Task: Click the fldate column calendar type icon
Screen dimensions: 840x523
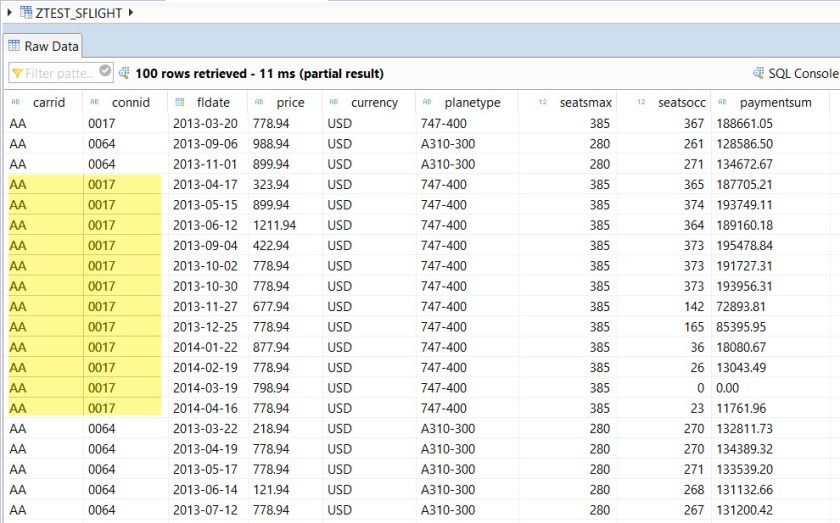Action: [x=179, y=102]
